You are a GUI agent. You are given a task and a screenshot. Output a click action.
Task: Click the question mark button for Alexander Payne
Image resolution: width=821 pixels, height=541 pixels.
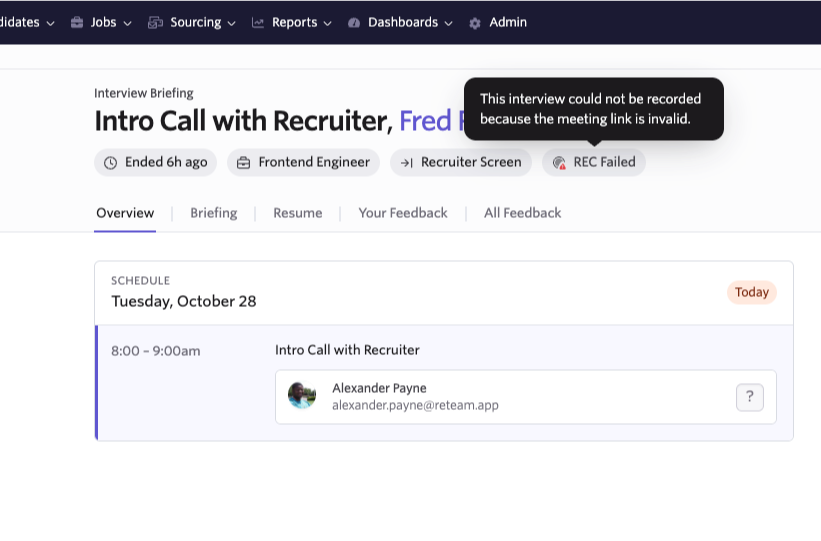(x=750, y=397)
